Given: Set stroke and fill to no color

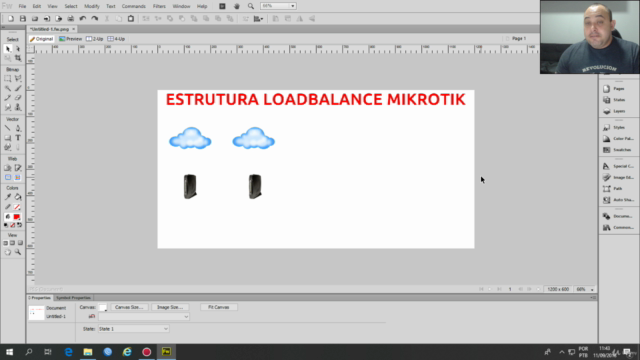Looking at the screenshot, I should pos(13,225).
